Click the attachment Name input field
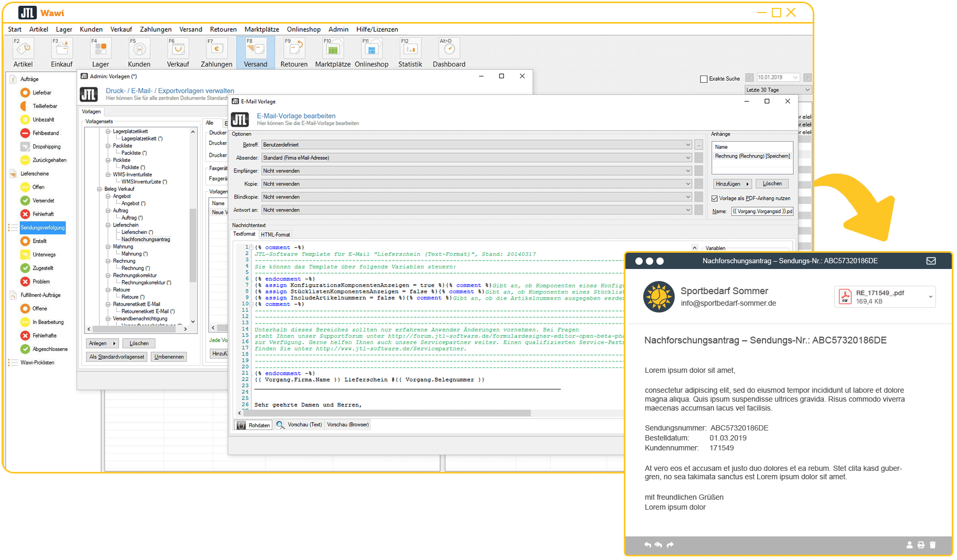The image size is (957, 560). [x=762, y=211]
